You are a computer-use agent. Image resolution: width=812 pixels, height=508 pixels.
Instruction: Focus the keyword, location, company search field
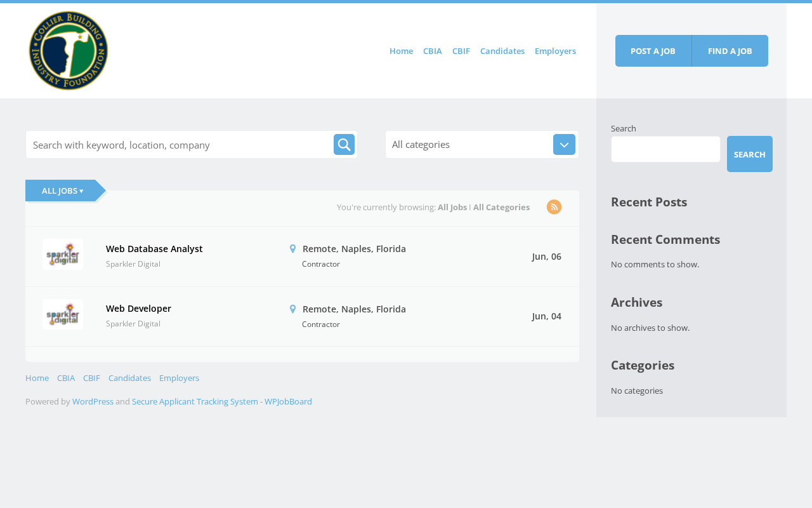[x=180, y=145]
